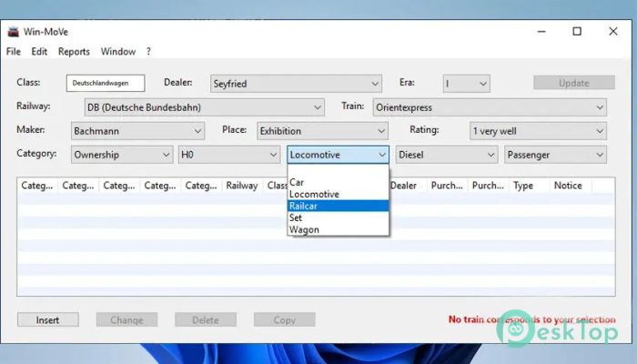Viewport: 637px width, 364px height.
Task: Select Set from the dropdown list
Action: tap(338, 217)
